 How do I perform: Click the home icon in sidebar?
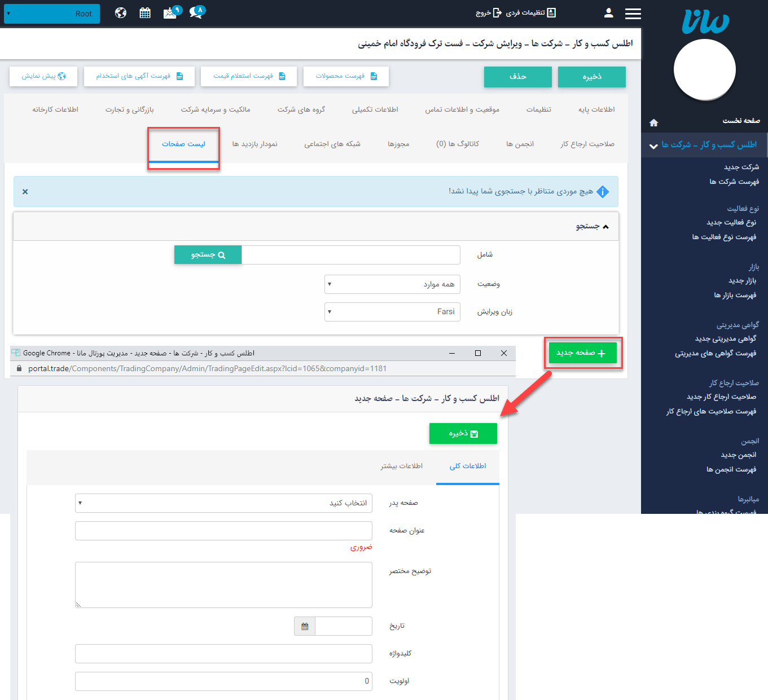(653, 122)
